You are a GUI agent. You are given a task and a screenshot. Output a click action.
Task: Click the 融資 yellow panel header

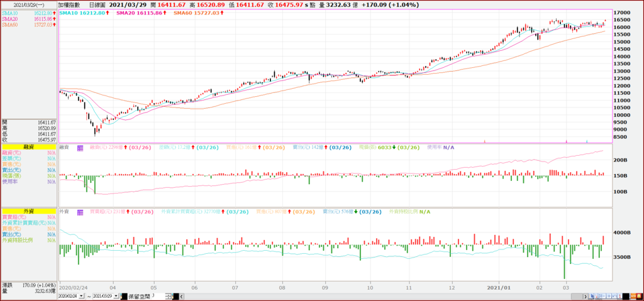click(x=29, y=146)
